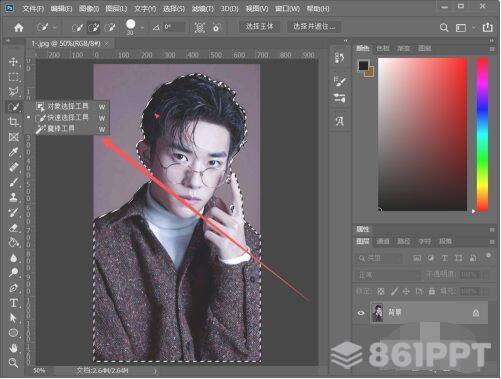The image size is (501, 379).
Task: Open the brush size picker dropdown
Action: pyautogui.click(x=142, y=28)
